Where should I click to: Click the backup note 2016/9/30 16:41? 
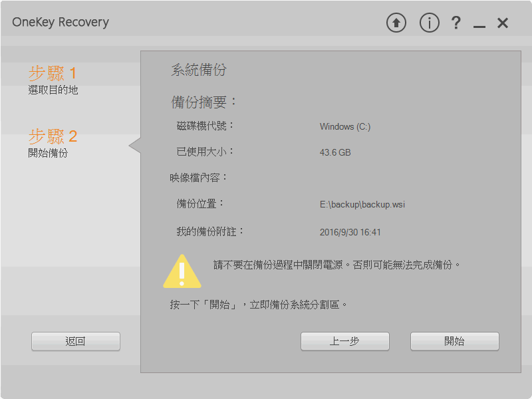pyautogui.click(x=350, y=232)
